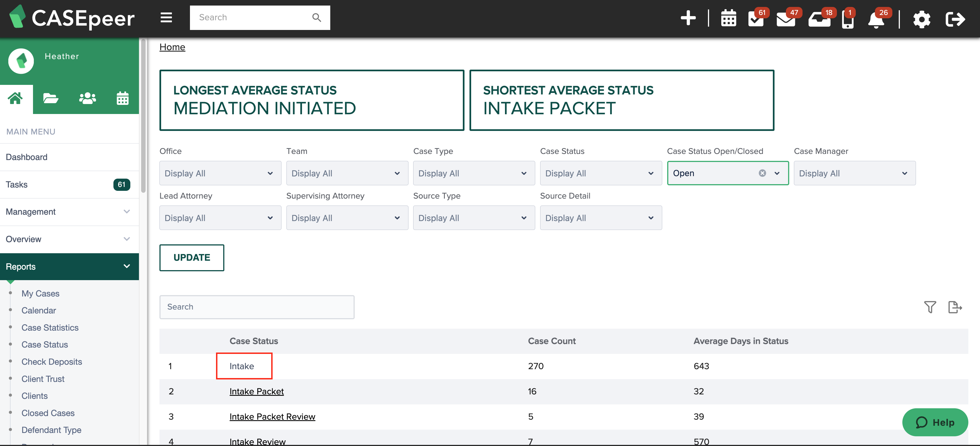980x446 pixels.
Task: View tasks via the checkmark icon with 61 badge
Action: 756,19
